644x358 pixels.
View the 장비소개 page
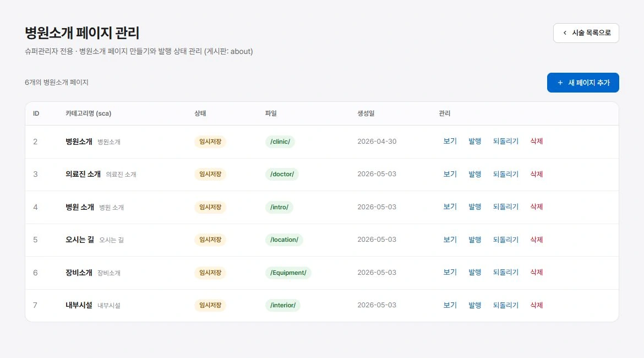coord(450,272)
